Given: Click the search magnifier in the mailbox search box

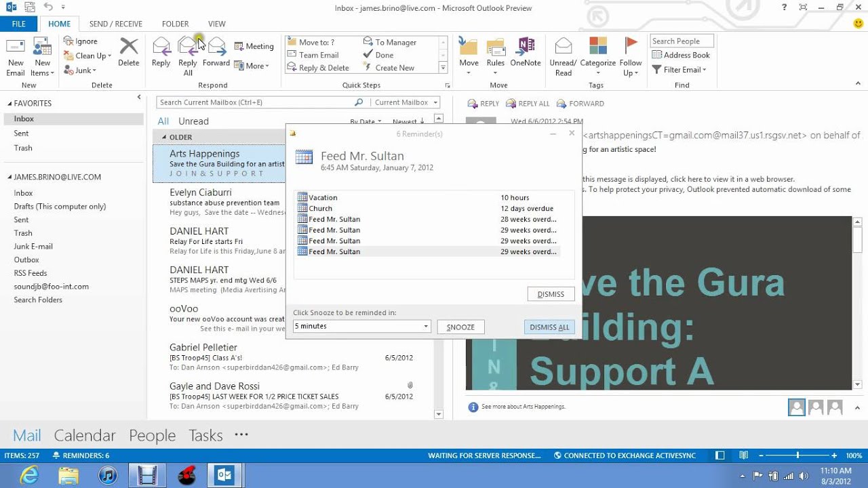Looking at the screenshot, I should [x=359, y=102].
